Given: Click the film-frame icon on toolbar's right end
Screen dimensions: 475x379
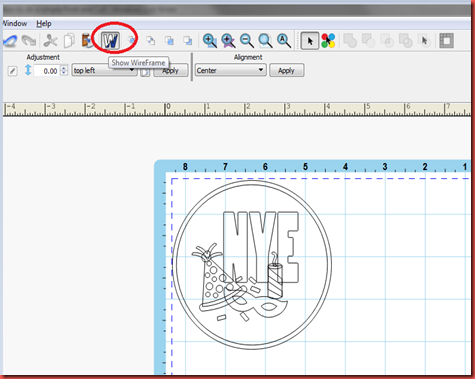Looking at the screenshot, I should 446,41.
